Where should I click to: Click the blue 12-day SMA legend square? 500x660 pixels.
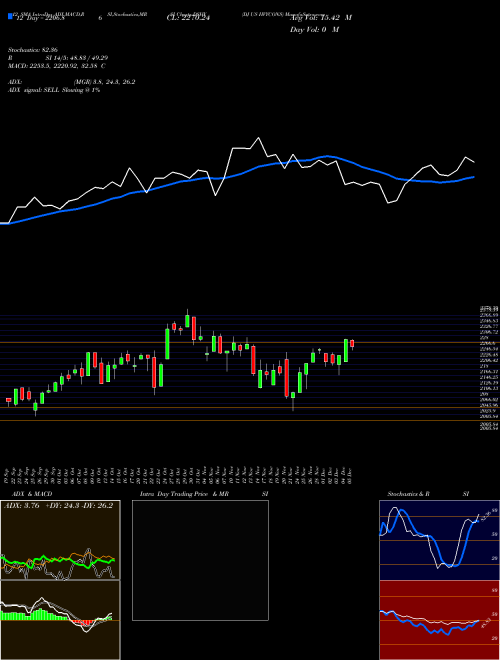pyautogui.click(x=10, y=17)
